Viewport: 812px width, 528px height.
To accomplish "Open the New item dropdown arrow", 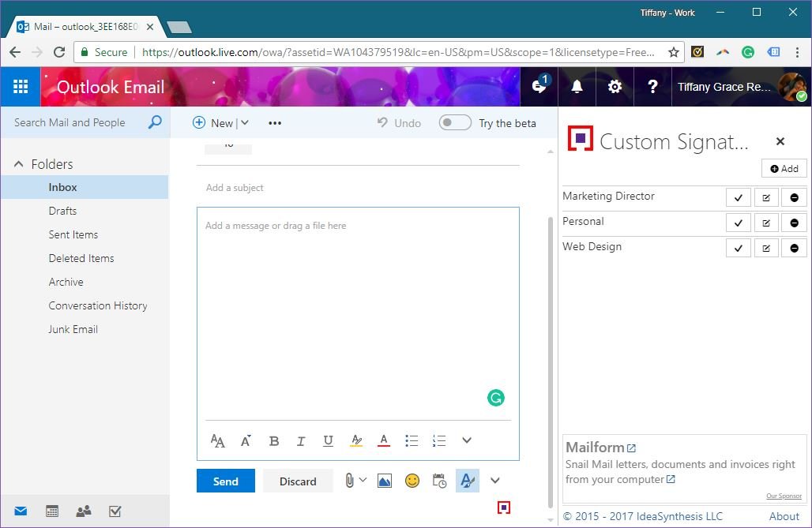I will click(245, 123).
